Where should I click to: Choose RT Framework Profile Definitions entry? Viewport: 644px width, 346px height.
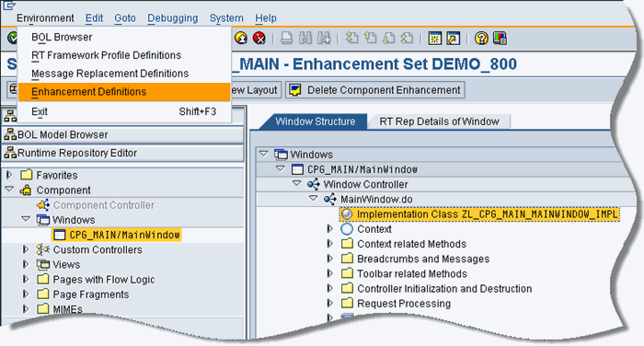click(x=124, y=55)
